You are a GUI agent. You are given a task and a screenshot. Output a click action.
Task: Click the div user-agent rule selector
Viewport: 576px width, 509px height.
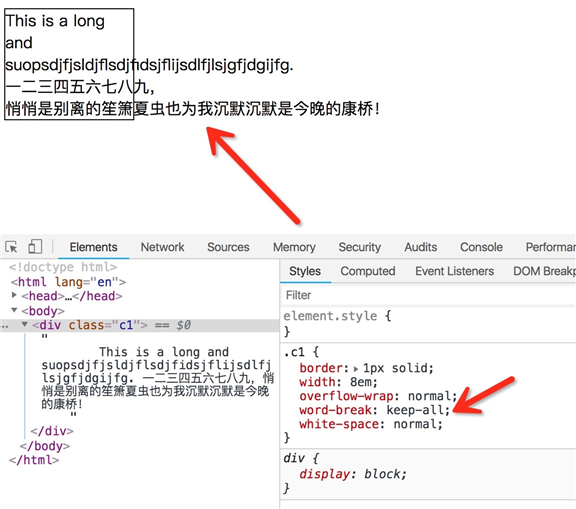pyautogui.click(x=294, y=458)
